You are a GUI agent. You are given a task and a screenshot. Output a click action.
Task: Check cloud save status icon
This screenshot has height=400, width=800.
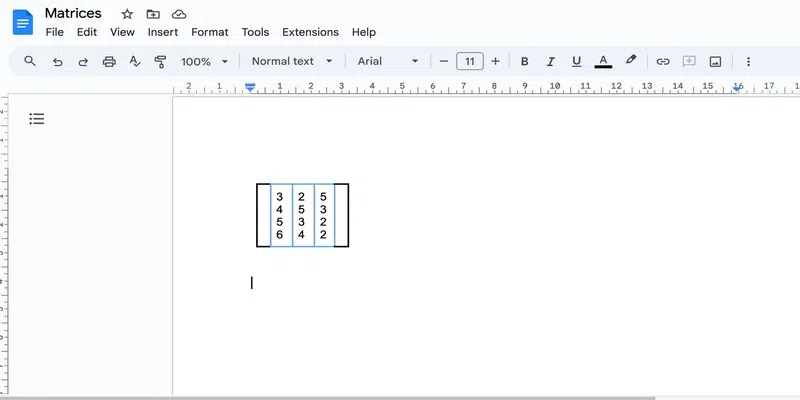(x=179, y=14)
